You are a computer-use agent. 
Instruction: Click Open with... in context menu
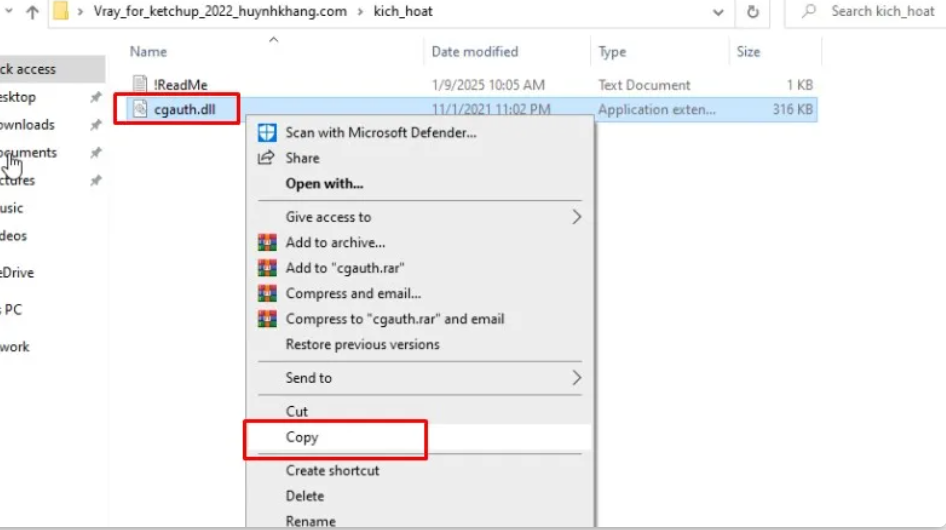tap(324, 183)
